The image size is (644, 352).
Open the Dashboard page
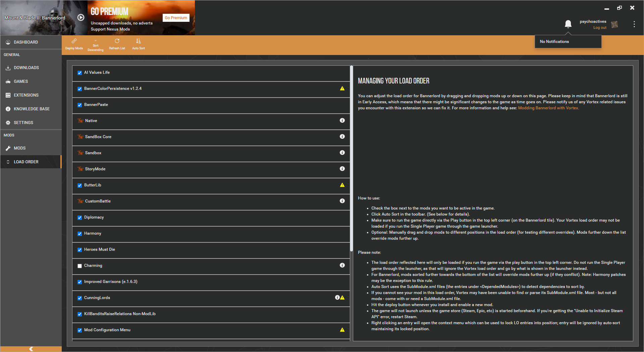[31, 42]
